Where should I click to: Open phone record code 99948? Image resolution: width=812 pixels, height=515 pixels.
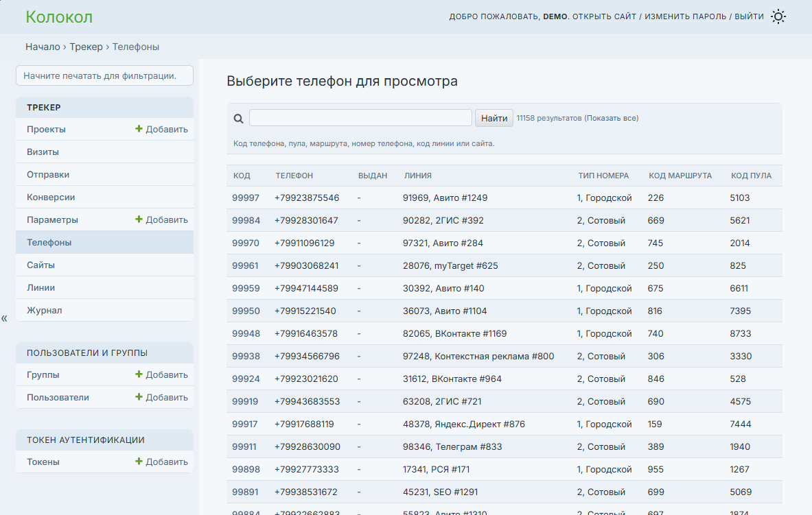pos(246,334)
